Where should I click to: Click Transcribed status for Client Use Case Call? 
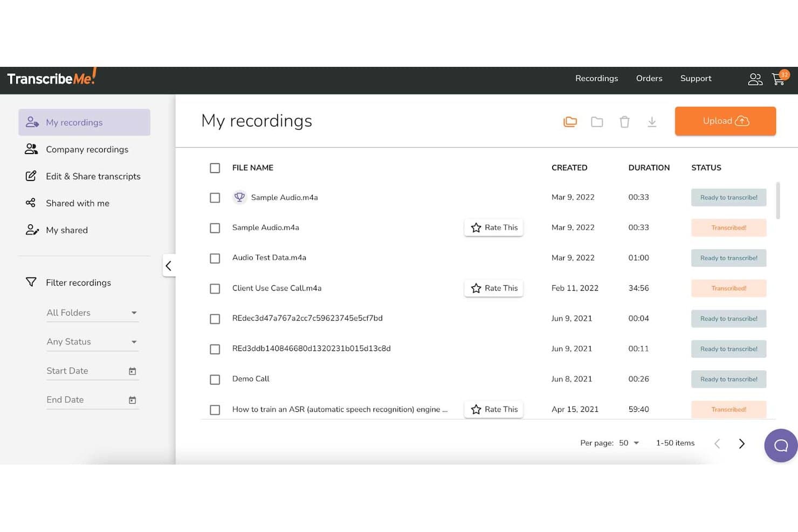pyautogui.click(x=728, y=288)
